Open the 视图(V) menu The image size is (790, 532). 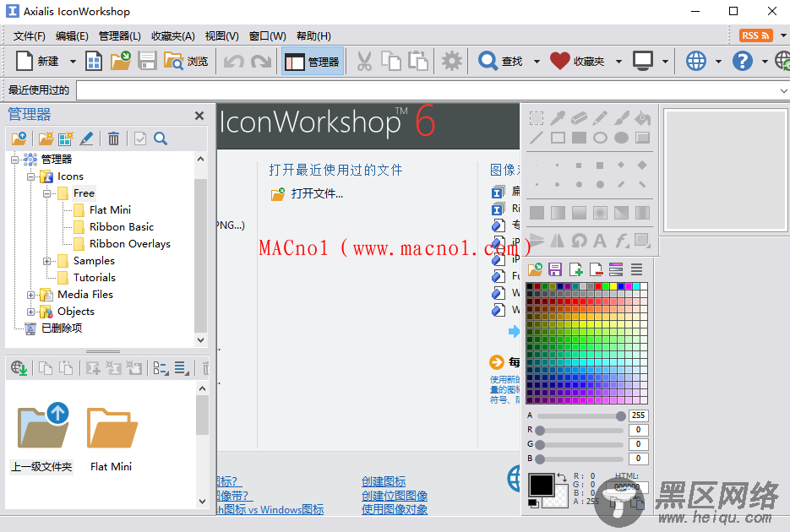(221, 36)
